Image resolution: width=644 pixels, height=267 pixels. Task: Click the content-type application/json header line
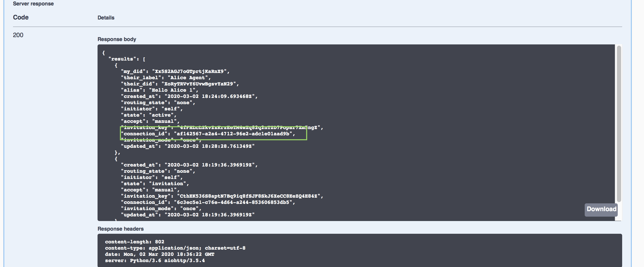[175, 248]
